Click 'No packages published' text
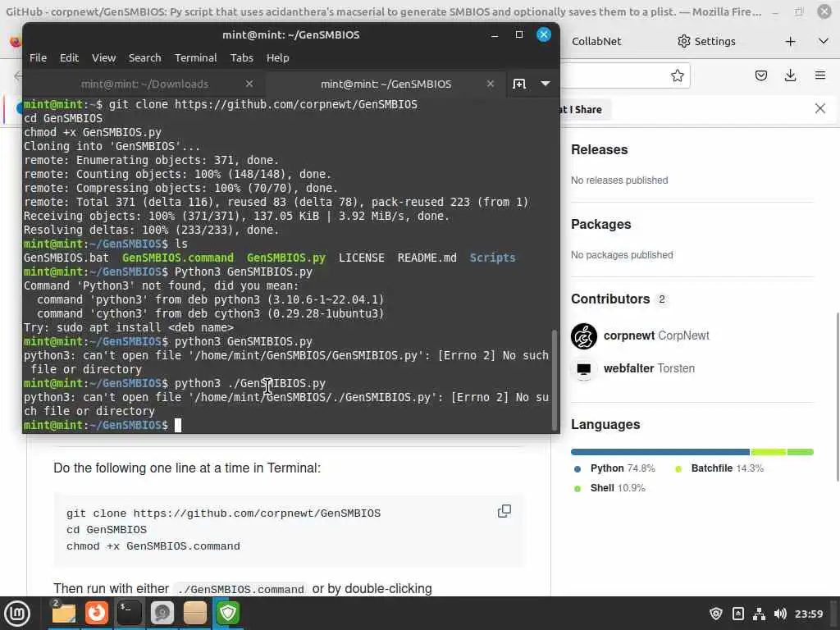 (x=622, y=255)
